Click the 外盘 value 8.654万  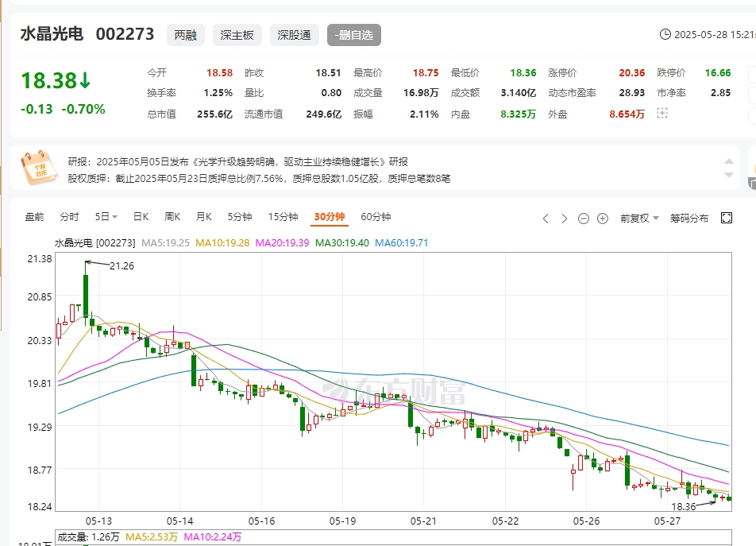click(627, 114)
